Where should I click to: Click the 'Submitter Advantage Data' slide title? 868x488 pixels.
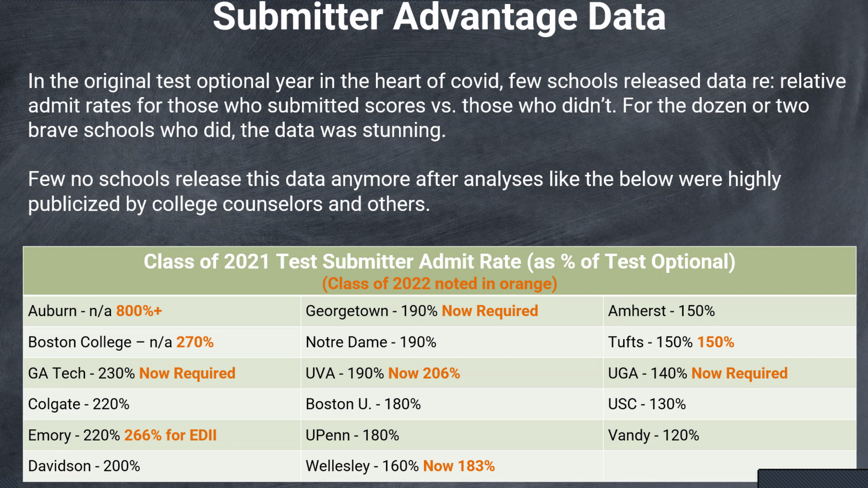(439, 17)
